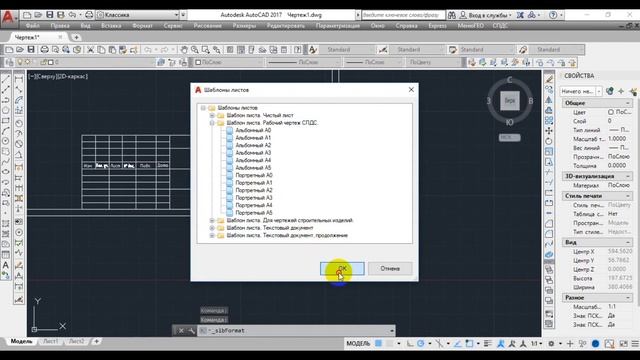This screenshot has height=360, width=640.
Task: Click the Help question mark icon
Action: pyautogui.click(x=553, y=15)
